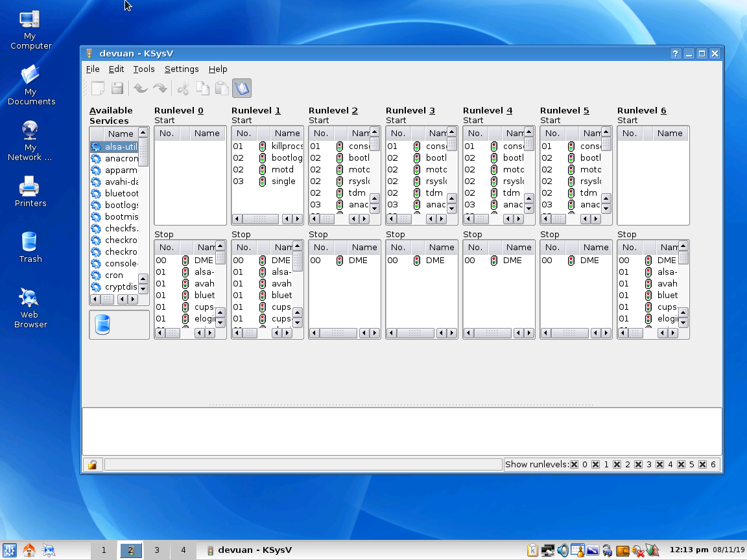Open the Tools menu
Screen dimensions: 747x560
coord(144,69)
